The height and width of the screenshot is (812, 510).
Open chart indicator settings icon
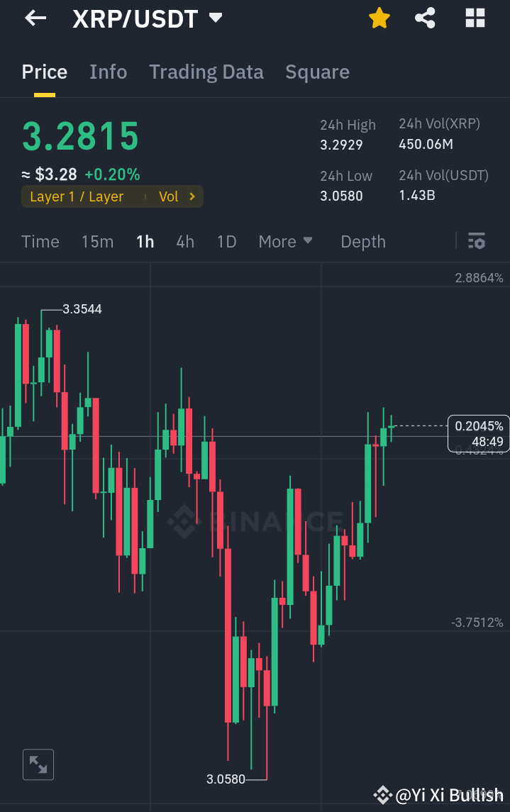[476, 241]
